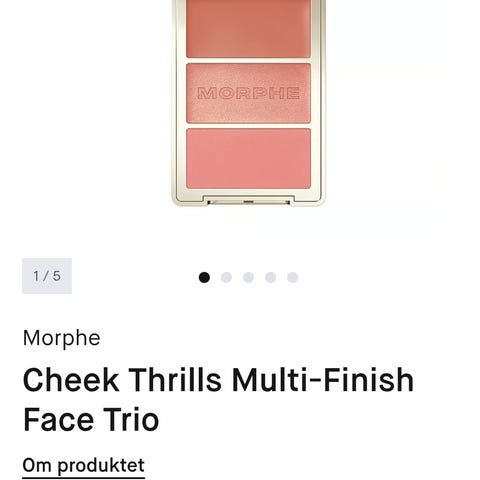
Task: Open the last gallery dot indicator
Action: [292, 277]
